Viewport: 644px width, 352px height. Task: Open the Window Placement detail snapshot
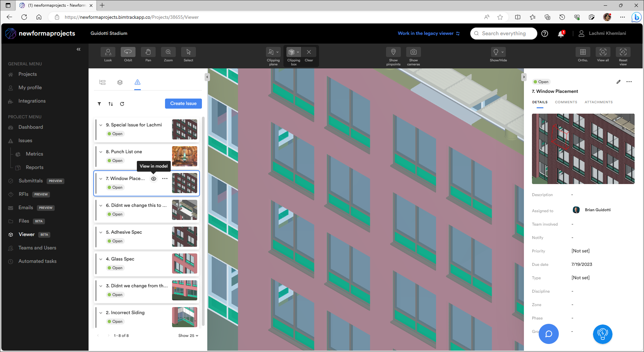coord(583,149)
